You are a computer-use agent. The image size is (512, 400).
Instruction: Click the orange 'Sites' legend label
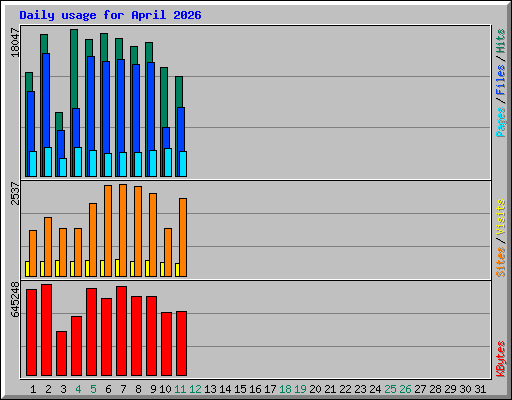[501, 262]
